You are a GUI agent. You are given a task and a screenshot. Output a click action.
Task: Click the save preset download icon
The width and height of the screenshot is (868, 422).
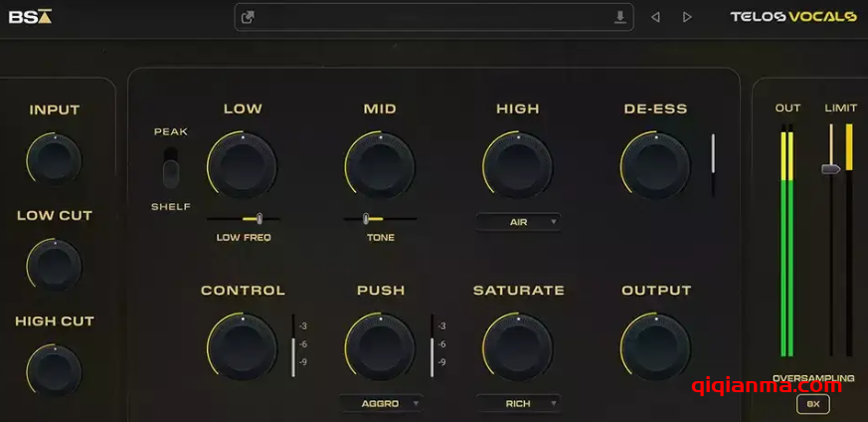pyautogui.click(x=620, y=17)
